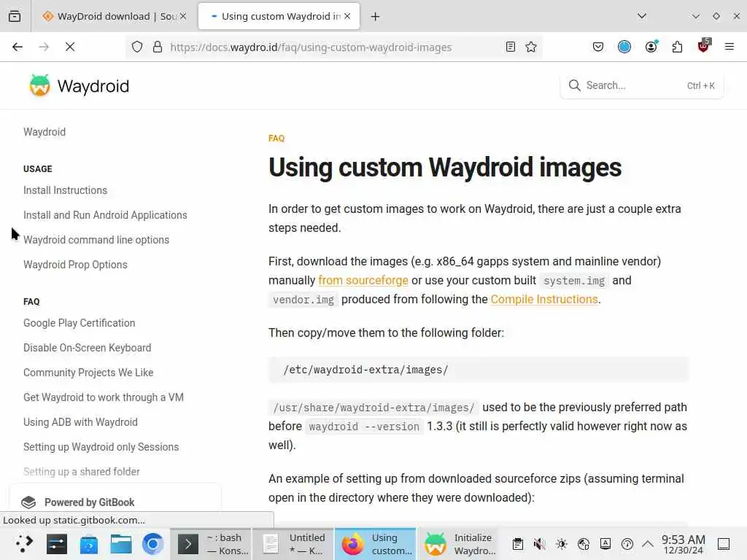The height and width of the screenshot is (560, 747).
Task: Open the Dolphin file manager icon
Action: [x=121, y=543]
